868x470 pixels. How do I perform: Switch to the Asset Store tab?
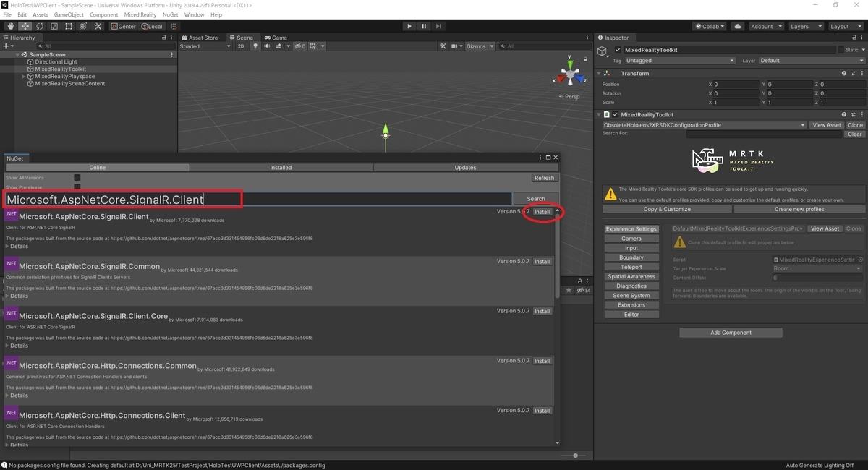[x=200, y=38]
